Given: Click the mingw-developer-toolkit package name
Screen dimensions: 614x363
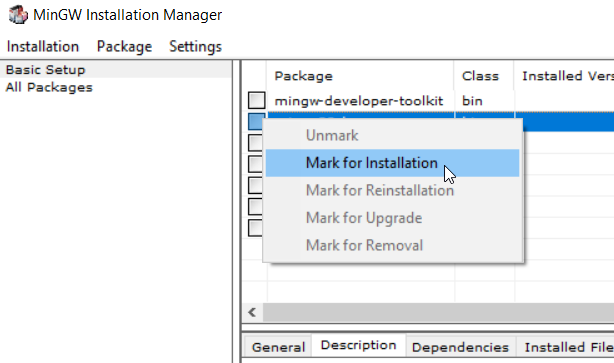Looking at the screenshot, I should (x=359, y=101).
